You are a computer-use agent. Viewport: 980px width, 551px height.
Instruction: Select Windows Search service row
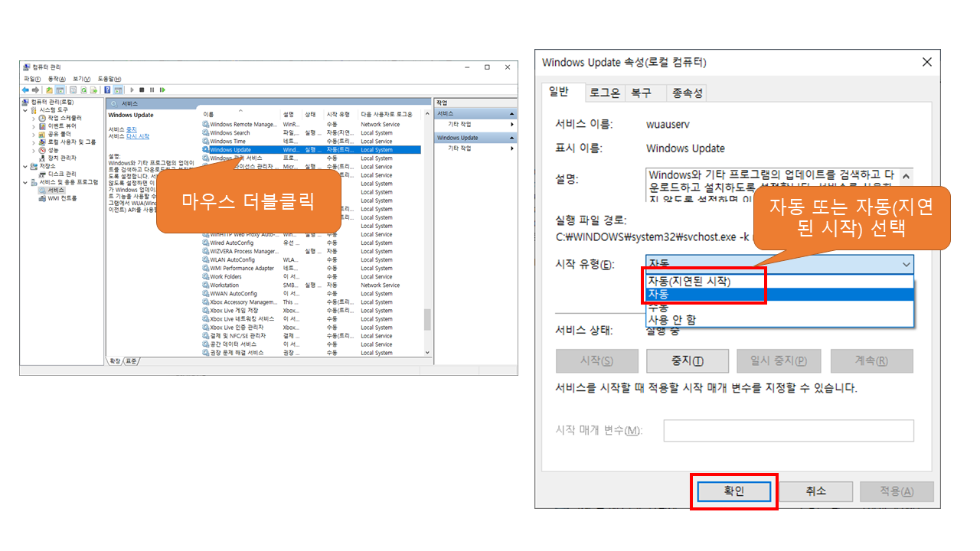(311, 132)
